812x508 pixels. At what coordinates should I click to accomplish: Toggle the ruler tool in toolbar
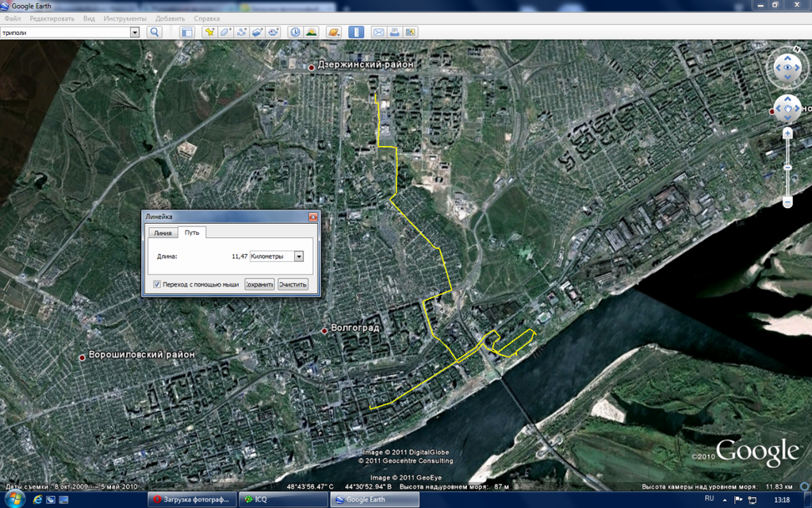click(x=356, y=32)
